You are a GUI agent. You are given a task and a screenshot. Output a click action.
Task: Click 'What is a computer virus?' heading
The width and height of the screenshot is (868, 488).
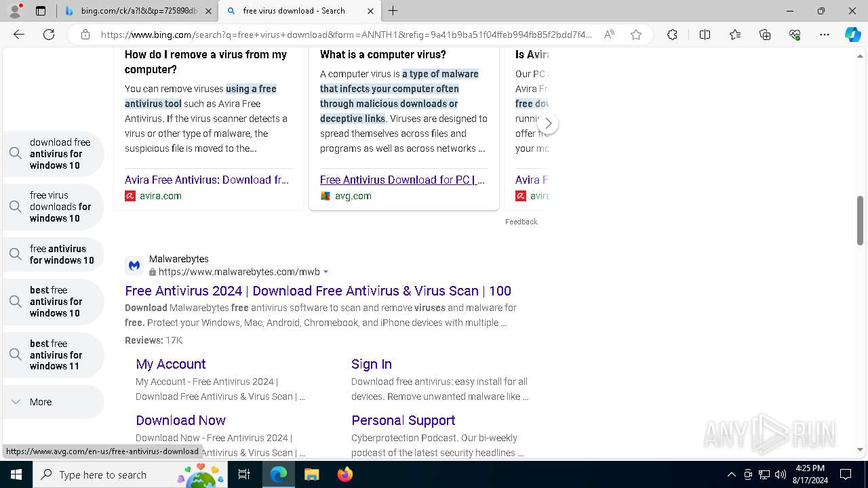click(x=383, y=54)
